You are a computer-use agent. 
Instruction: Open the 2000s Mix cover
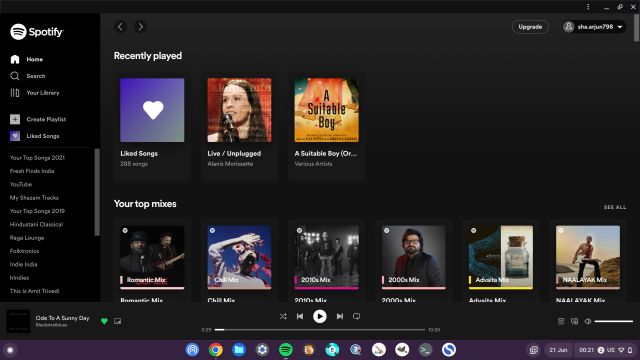pos(413,258)
